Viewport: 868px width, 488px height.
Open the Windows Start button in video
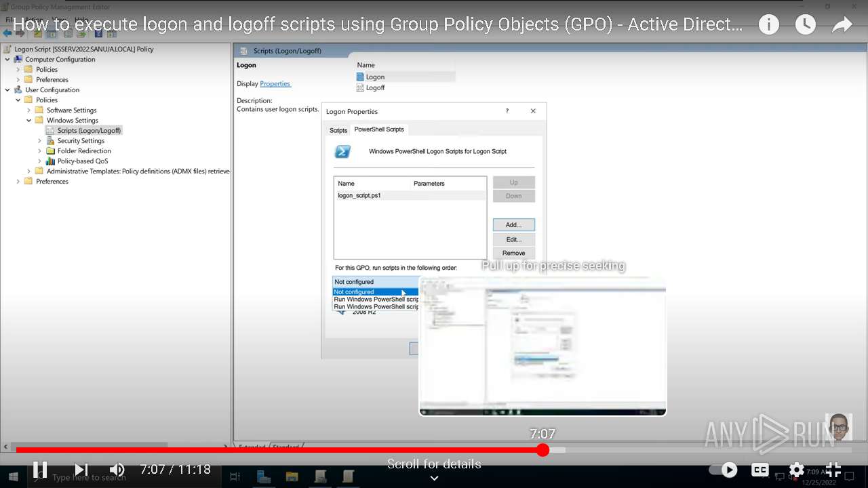pyautogui.click(x=13, y=477)
